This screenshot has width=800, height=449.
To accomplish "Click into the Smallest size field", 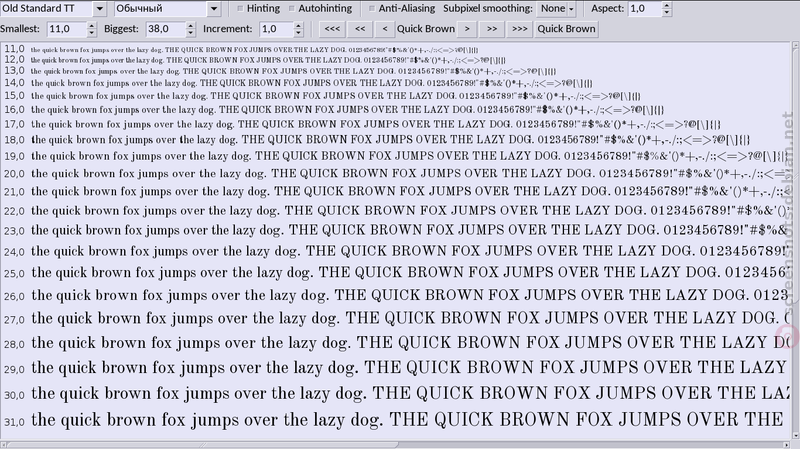I will click(67, 29).
